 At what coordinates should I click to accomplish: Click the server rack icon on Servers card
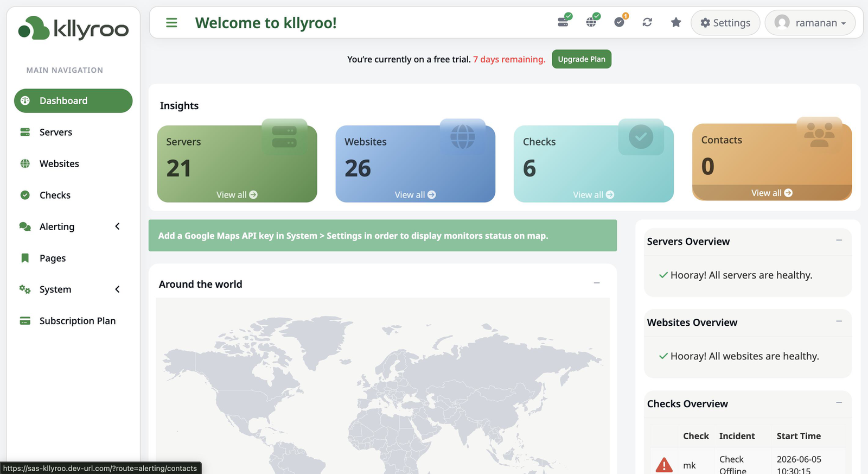click(284, 137)
